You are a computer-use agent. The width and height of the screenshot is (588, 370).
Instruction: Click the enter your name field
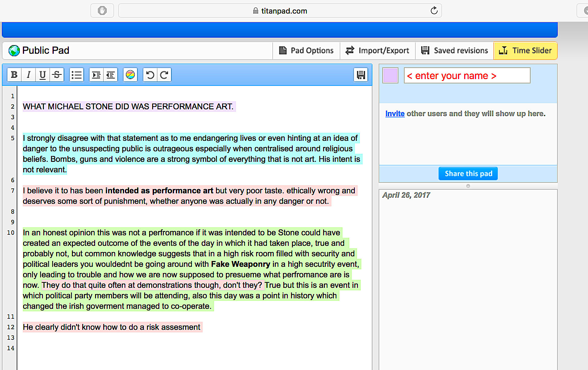tap(467, 76)
